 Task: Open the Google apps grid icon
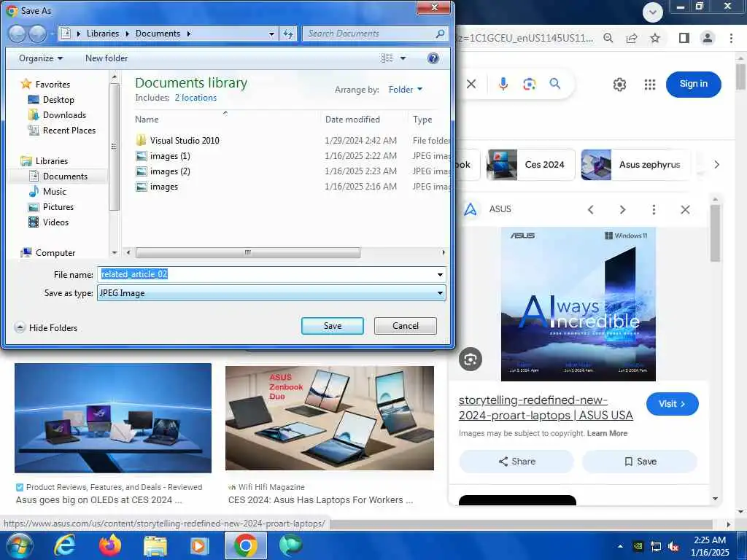(x=650, y=85)
